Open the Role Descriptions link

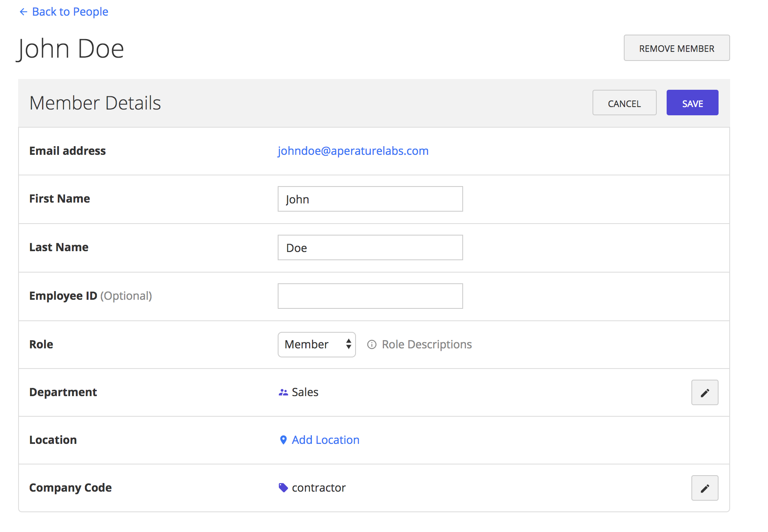(426, 344)
